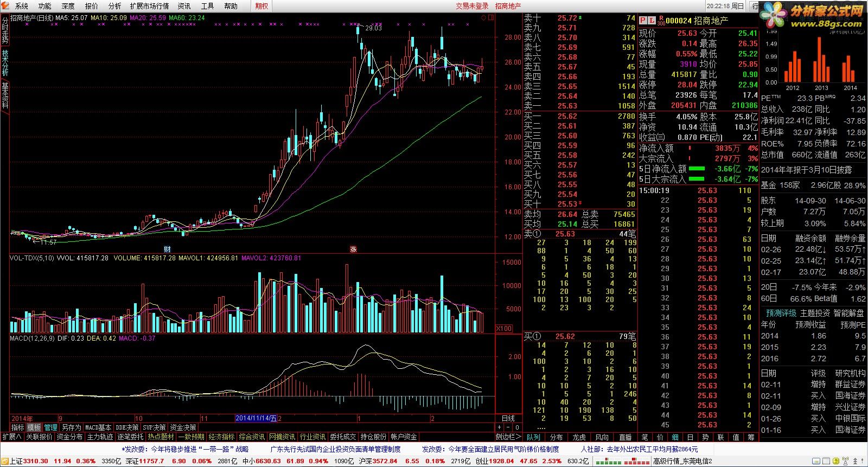
Task: Switch to 预测评级 tab
Action: coord(781,313)
